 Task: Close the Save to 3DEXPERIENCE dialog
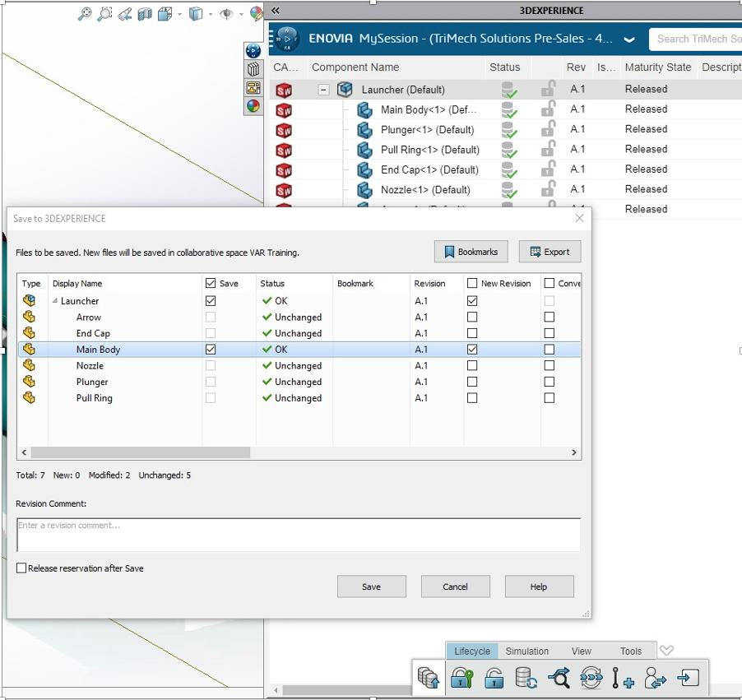coord(579,218)
